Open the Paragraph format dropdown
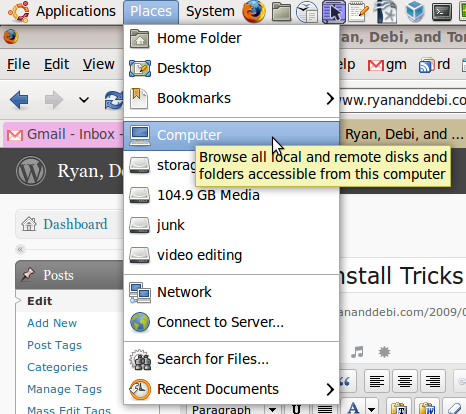The width and height of the screenshot is (466, 414). (x=233, y=409)
